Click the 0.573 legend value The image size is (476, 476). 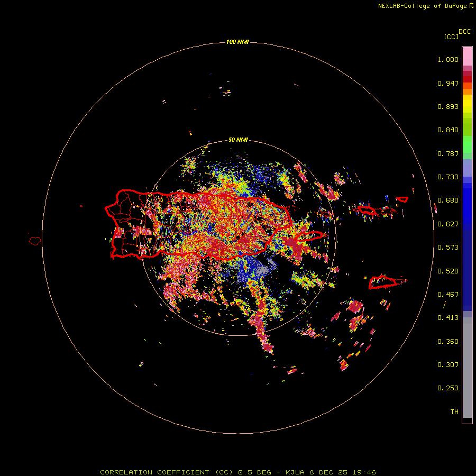pos(448,248)
